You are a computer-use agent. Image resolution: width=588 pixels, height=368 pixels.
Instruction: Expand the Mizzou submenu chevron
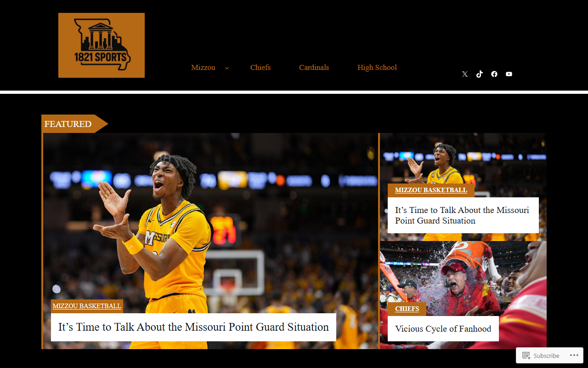coord(227,68)
